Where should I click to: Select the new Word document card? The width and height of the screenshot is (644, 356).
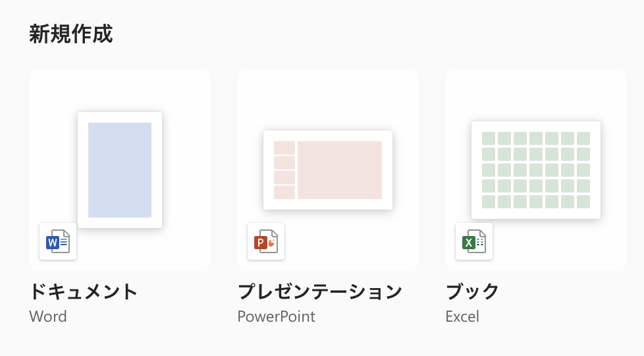120,170
